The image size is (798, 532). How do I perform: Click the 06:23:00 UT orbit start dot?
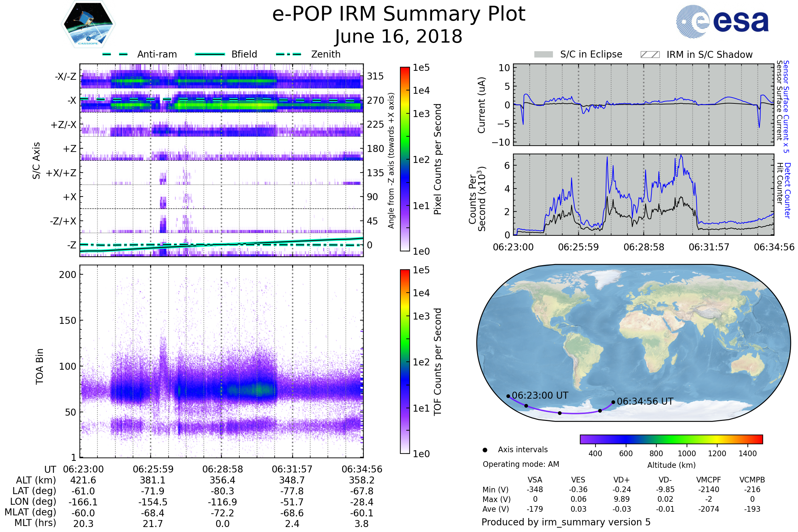508,396
